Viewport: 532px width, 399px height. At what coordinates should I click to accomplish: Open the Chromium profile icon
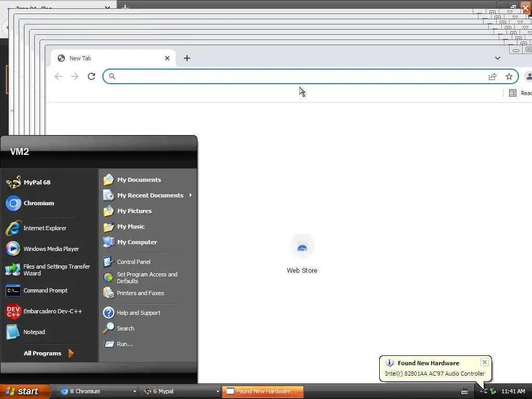pos(528,76)
